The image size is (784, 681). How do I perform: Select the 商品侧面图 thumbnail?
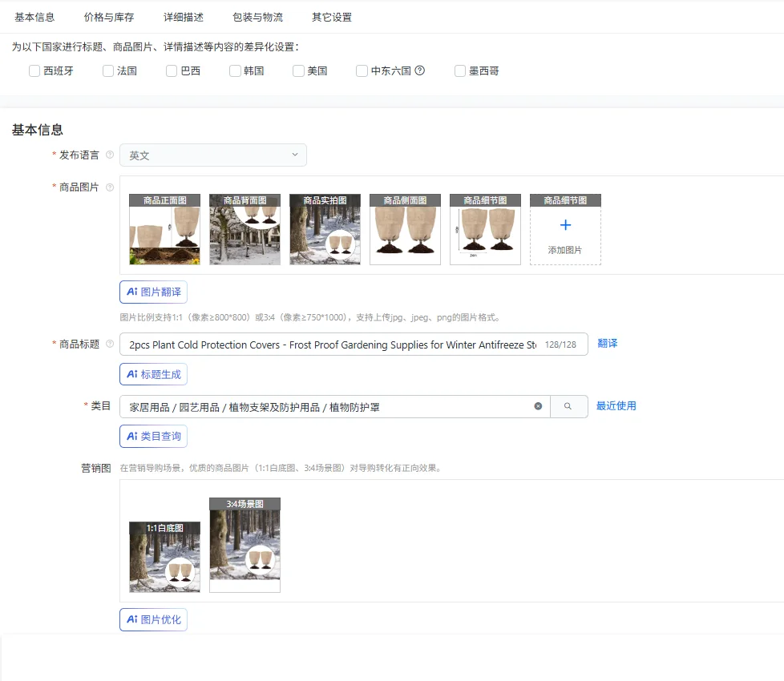[x=405, y=229]
